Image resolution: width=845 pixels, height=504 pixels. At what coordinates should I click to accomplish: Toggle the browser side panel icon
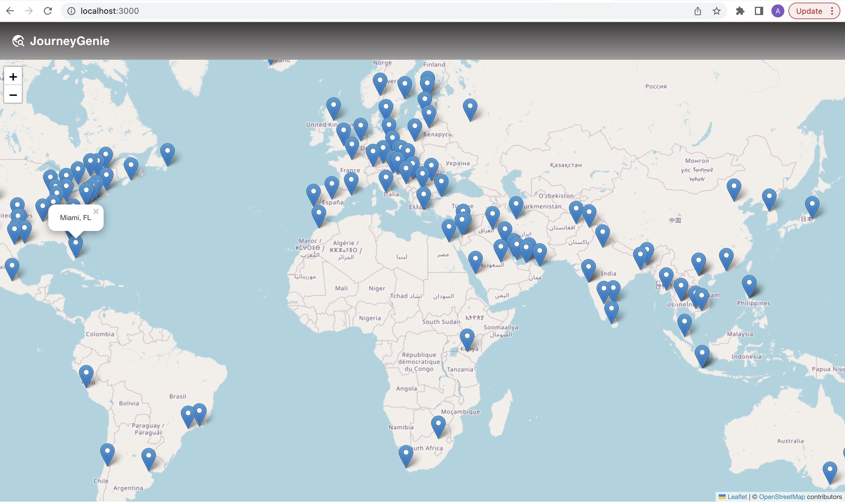click(x=759, y=11)
